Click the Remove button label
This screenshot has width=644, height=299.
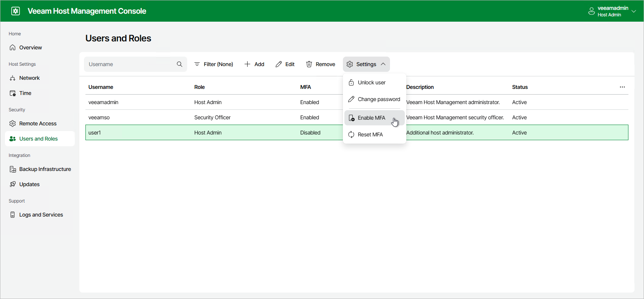(x=325, y=64)
